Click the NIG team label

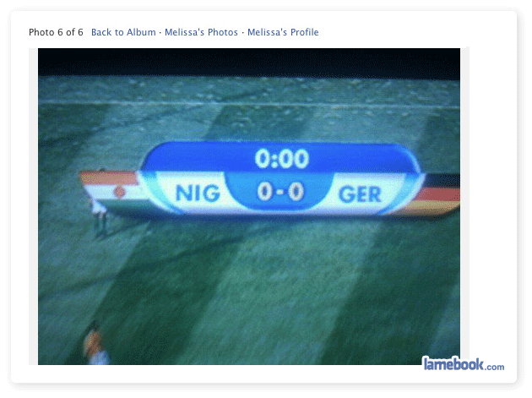click(198, 193)
